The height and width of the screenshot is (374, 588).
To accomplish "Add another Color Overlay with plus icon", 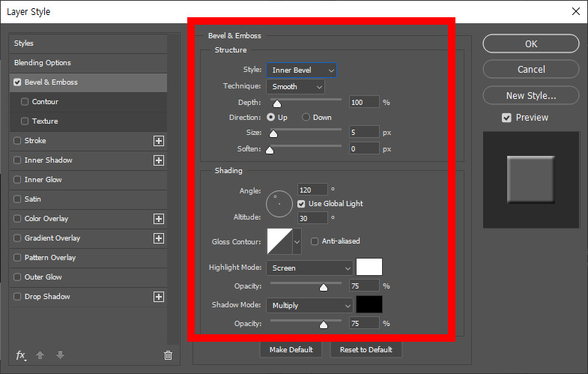I will click(x=159, y=219).
